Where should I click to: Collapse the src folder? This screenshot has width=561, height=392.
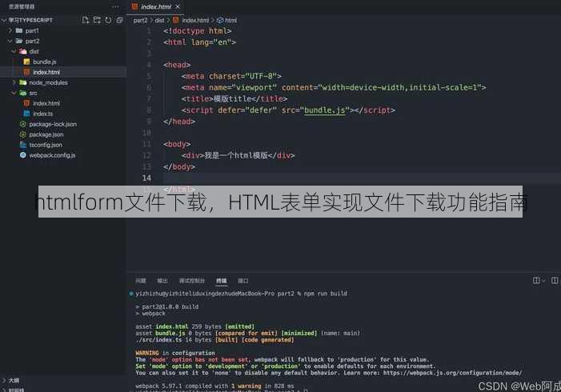(14, 93)
